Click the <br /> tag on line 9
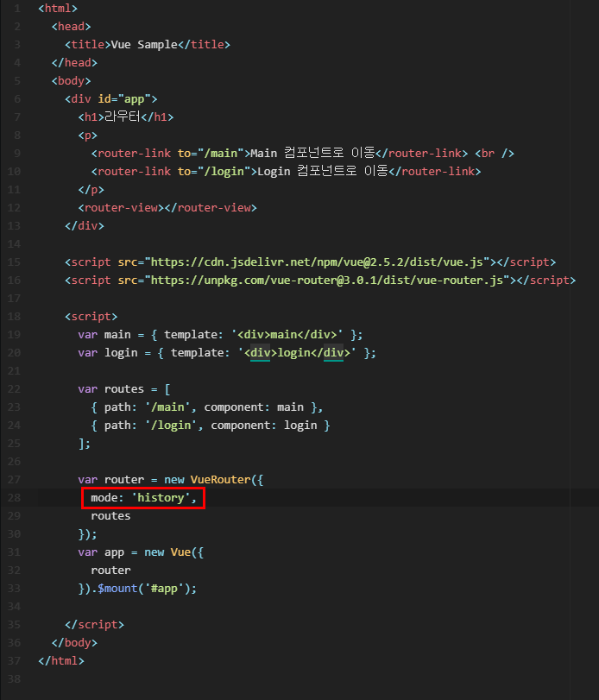Image resolution: width=599 pixels, height=700 pixels. coord(495,154)
